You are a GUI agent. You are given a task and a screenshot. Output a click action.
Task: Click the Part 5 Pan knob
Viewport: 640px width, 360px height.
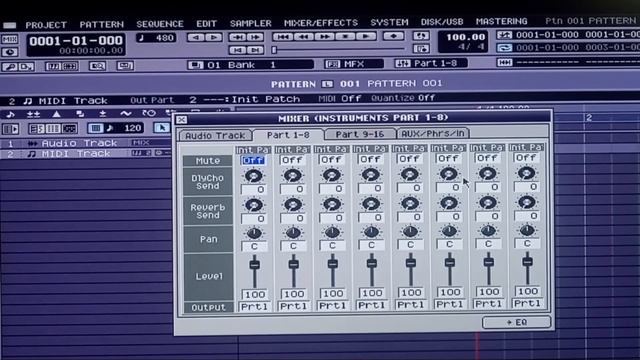coord(410,231)
